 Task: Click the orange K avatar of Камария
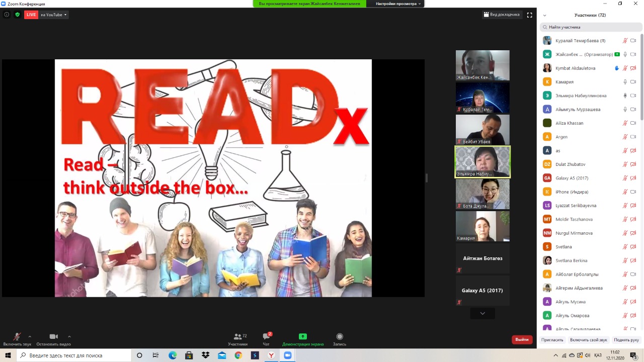(x=547, y=82)
